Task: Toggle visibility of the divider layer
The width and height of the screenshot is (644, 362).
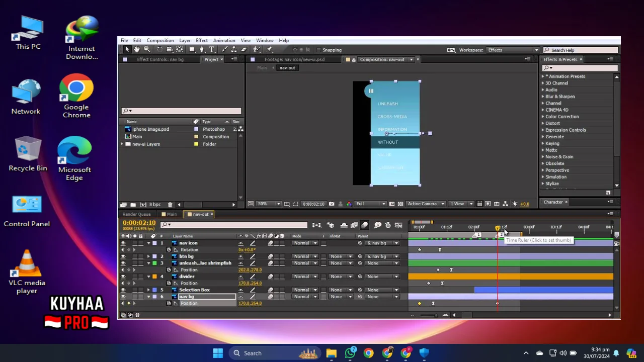Action: tap(123, 277)
